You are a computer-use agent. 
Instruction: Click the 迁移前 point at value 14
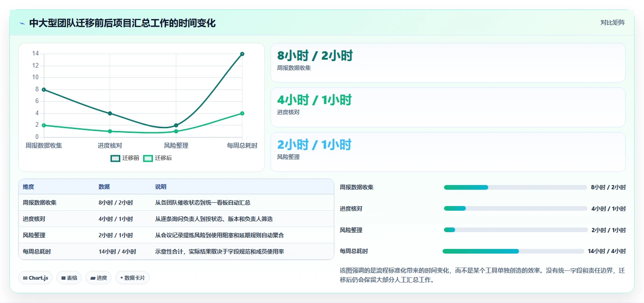(x=242, y=54)
